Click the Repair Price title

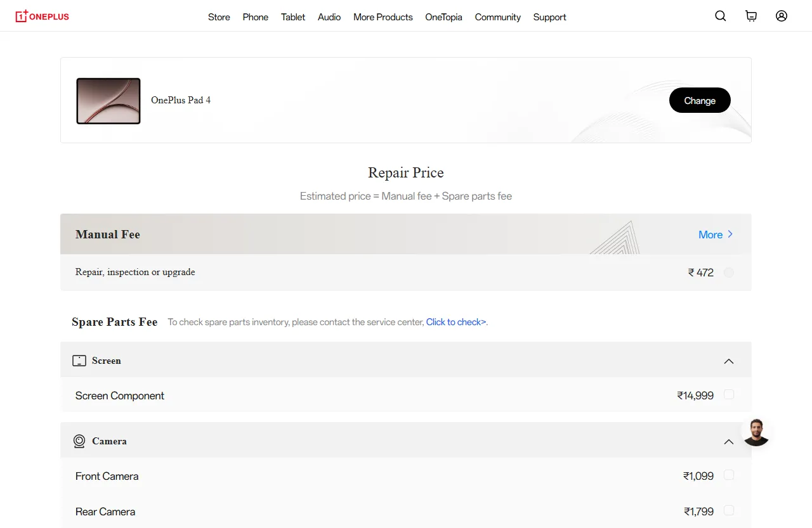pyautogui.click(x=406, y=172)
